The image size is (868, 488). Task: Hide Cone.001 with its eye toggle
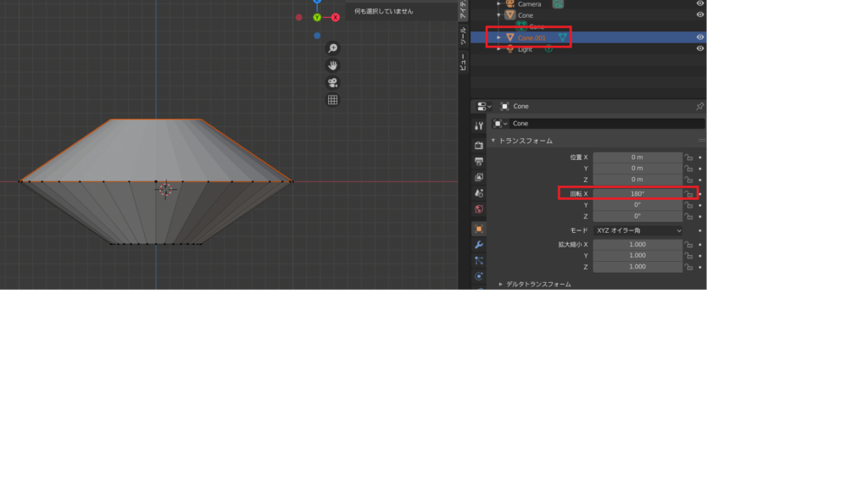[x=699, y=38]
